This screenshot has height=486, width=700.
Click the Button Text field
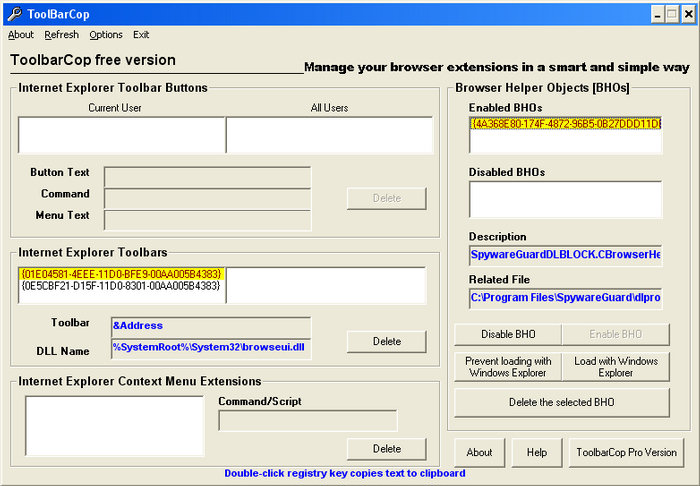pyautogui.click(x=208, y=177)
